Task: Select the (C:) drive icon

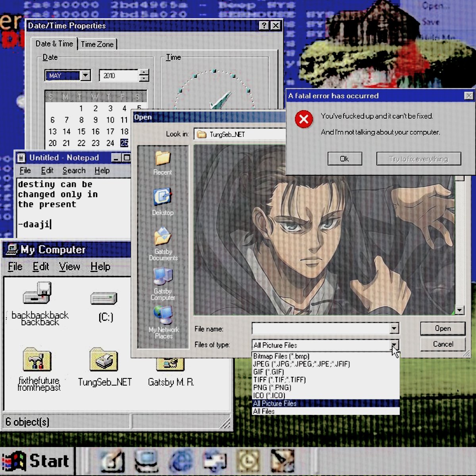Action: (104, 298)
